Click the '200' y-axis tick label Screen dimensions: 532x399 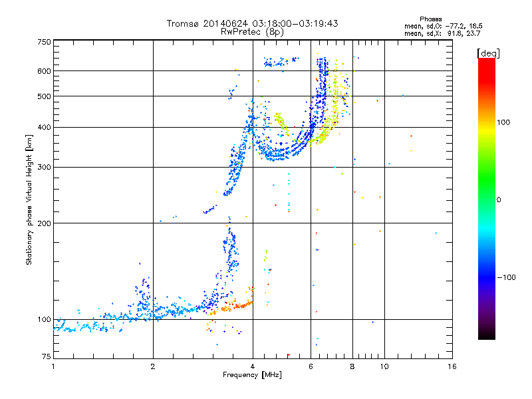click(44, 223)
